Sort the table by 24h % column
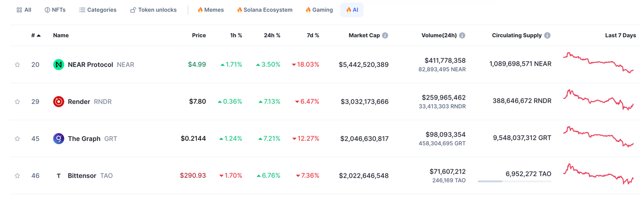Screen dimensions: 644x200 coord(272,36)
